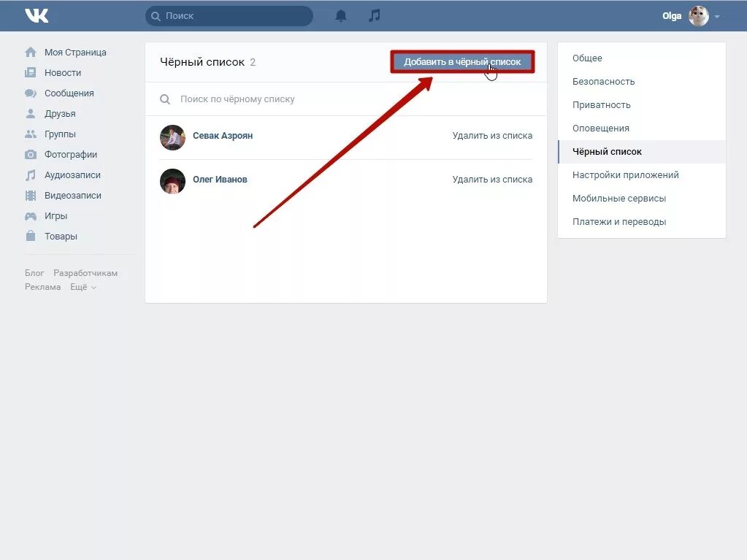Click the magnifier icon in blacklist search
The image size is (747, 560).
[165, 99]
